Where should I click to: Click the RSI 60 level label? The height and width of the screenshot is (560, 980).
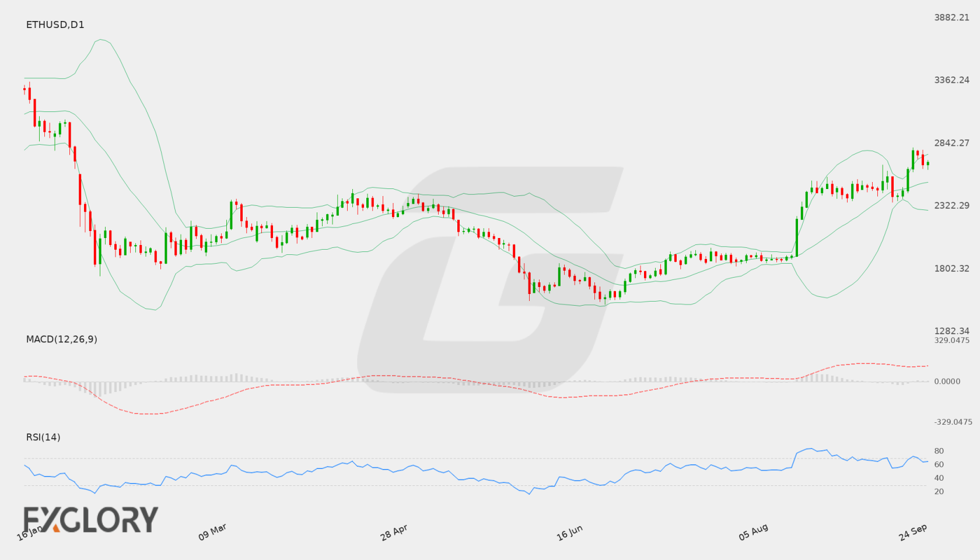coord(939,464)
